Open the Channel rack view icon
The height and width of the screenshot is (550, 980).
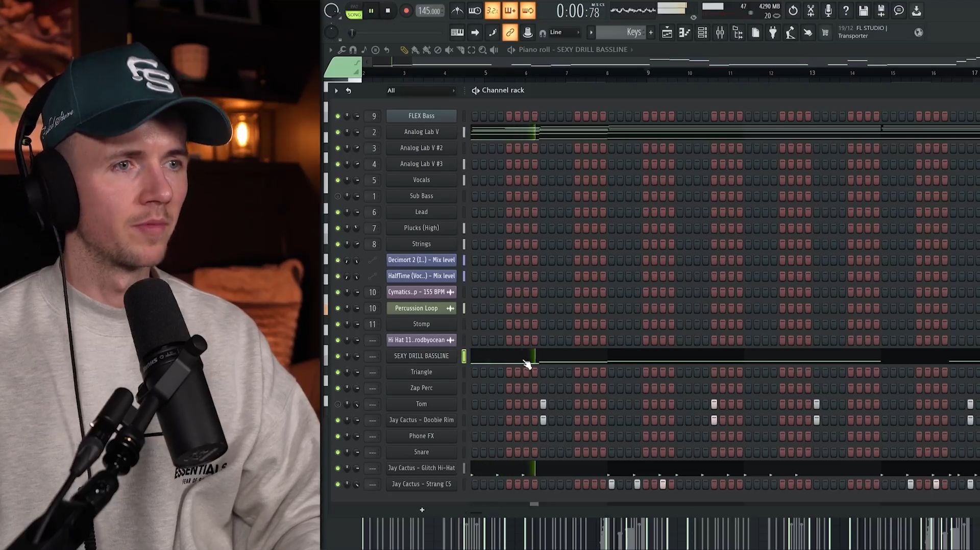pos(702,33)
